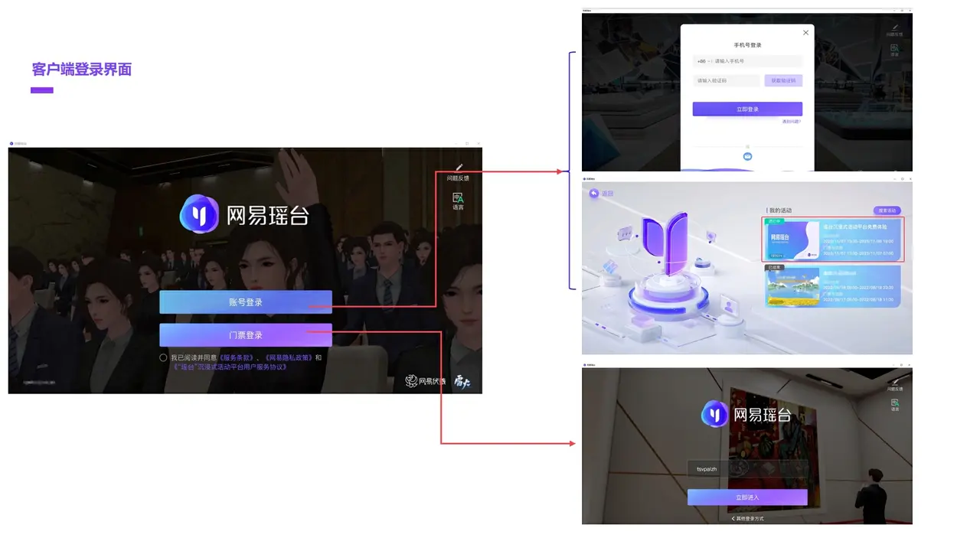Focus the 请输入验证码 verification code field
980x551 pixels.
tap(726, 80)
